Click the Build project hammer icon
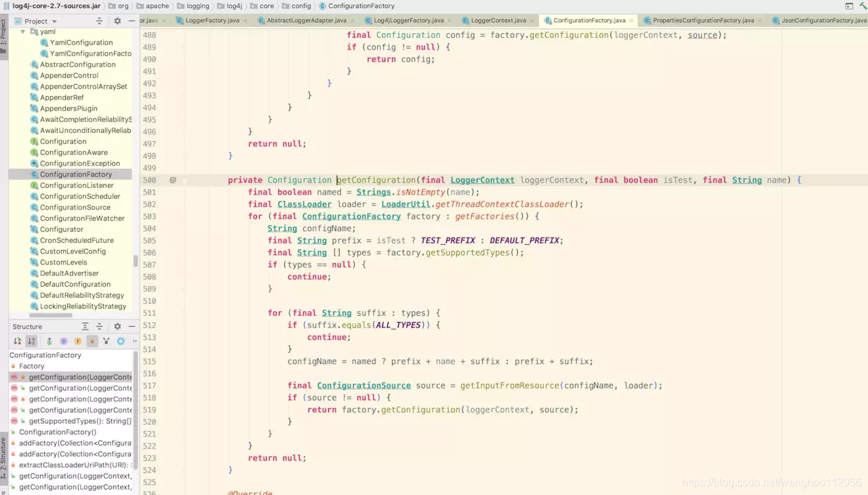 [863, 5]
